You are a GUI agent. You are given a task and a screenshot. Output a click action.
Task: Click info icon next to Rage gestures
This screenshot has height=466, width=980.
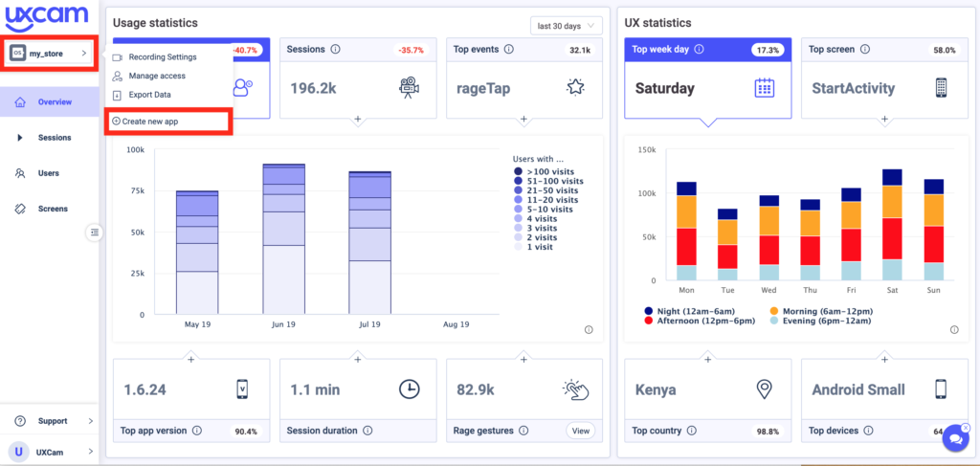tap(523, 431)
